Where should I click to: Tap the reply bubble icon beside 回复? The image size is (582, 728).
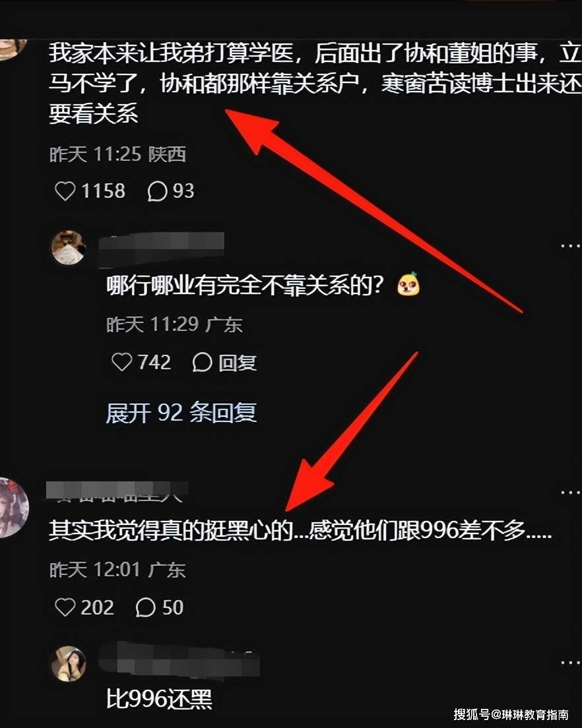[202, 363]
